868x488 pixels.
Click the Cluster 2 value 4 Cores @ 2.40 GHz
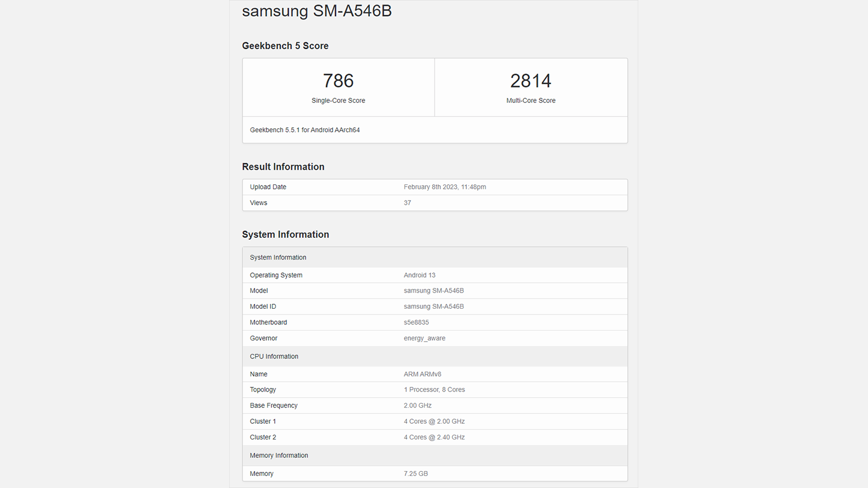click(434, 438)
